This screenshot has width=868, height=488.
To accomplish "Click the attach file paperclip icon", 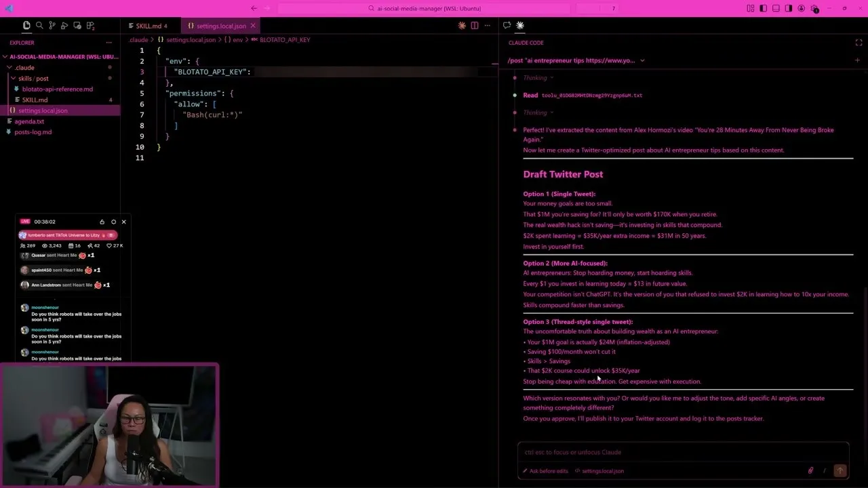I will (x=810, y=470).
